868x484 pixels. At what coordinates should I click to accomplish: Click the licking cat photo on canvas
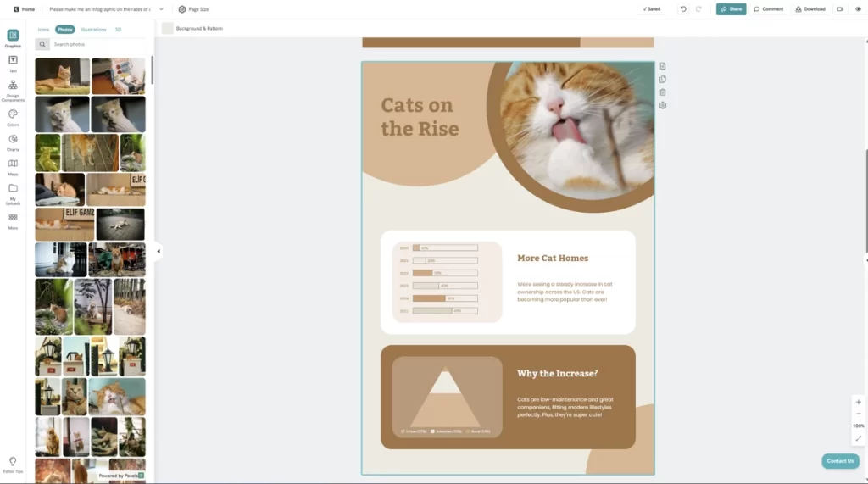pos(576,131)
